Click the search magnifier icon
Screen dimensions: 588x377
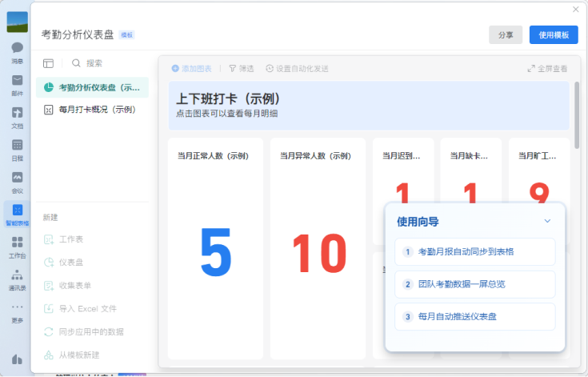(x=76, y=63)
